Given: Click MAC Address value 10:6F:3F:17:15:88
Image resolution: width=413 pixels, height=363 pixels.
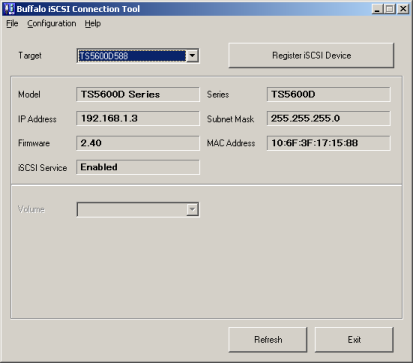Looking at the screenshot, I should [x=328, y=143].
